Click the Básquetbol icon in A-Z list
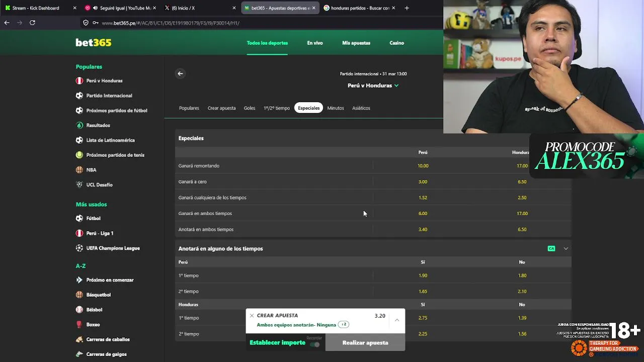Viewport: 644px width, 362px height. (79, 295)
